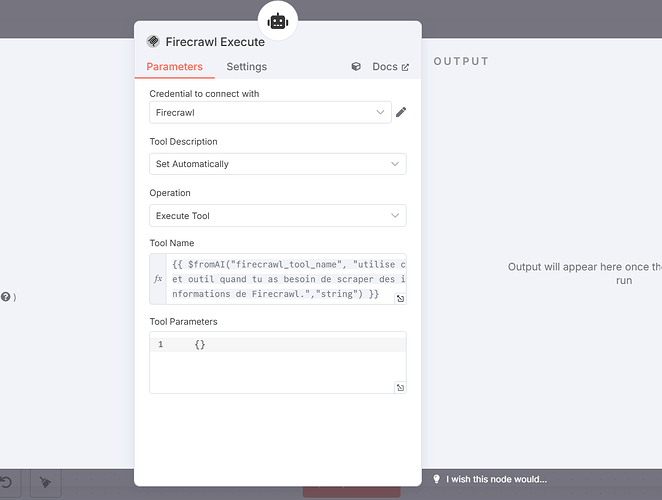
Task: Click the fx expression icon in Tool Name
Action: coord(158,279)
